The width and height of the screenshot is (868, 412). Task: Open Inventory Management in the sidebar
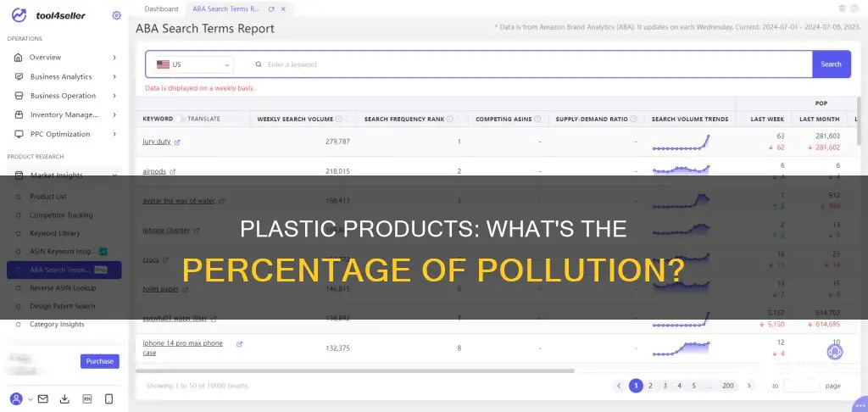[x=66, y=114]
